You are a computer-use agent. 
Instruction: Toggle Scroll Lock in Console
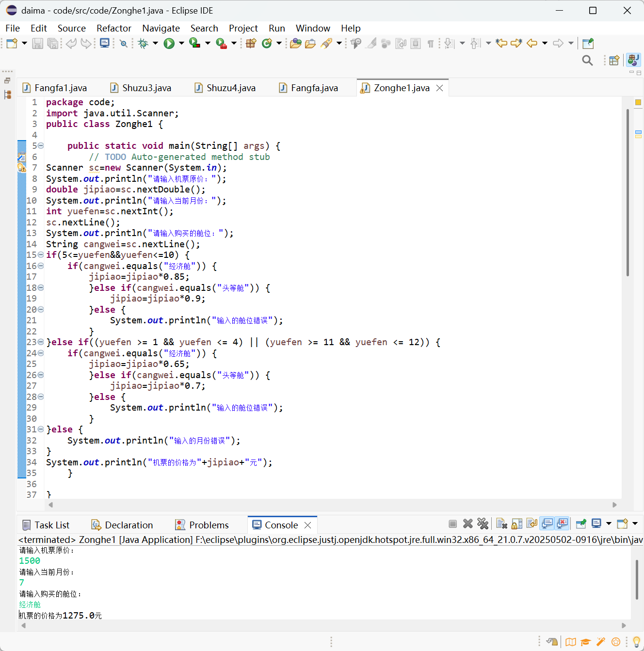point(517,524)
